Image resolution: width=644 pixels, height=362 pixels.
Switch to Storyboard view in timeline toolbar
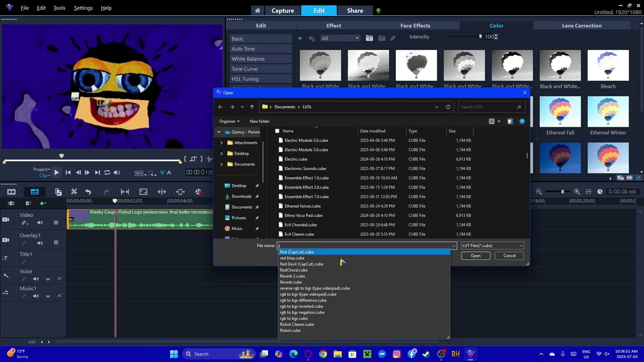point(11,192)
